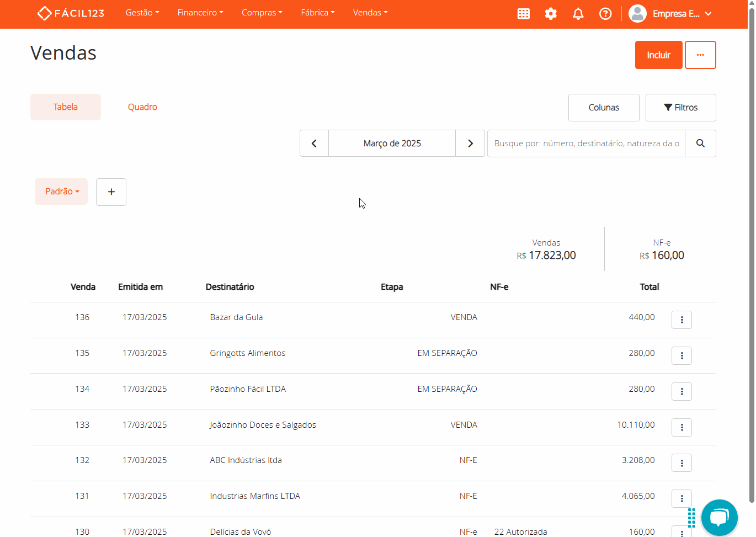Image resolution: width=756 pixels, height=537 pixels.
Task: Select the Tabela view tab
Action: point(65,107)
